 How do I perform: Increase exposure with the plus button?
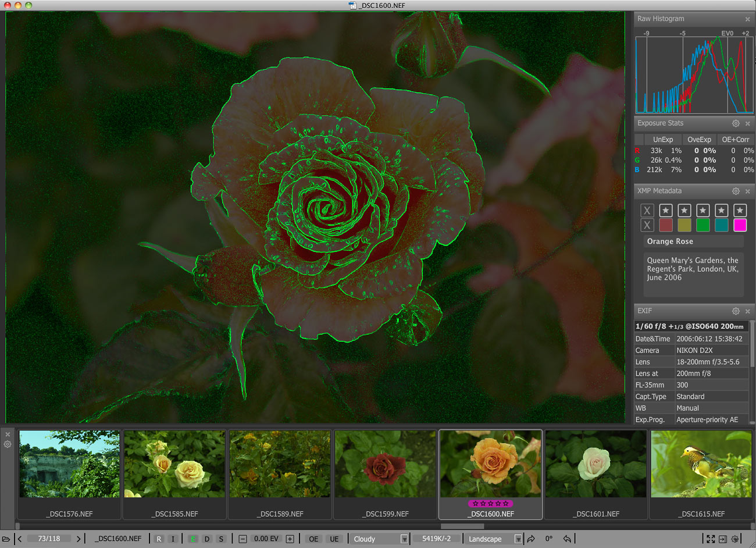pos(290,539)
